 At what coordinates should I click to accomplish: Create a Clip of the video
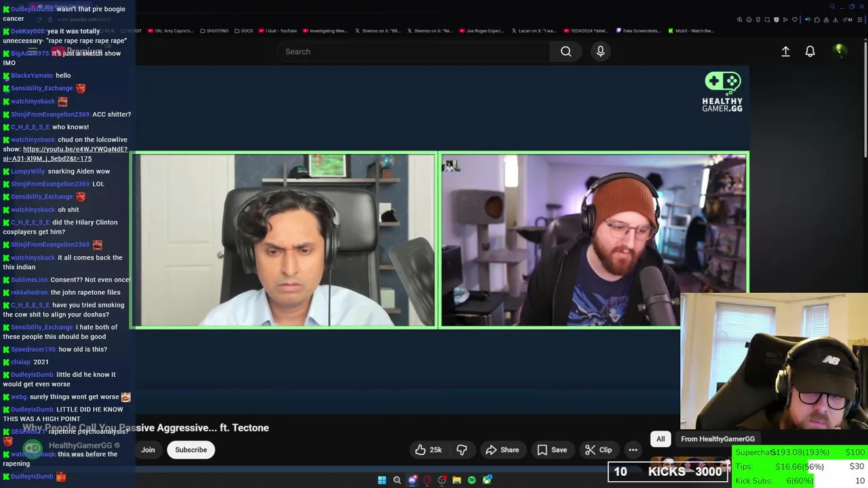pyautogui.click(x=599, y=450)
